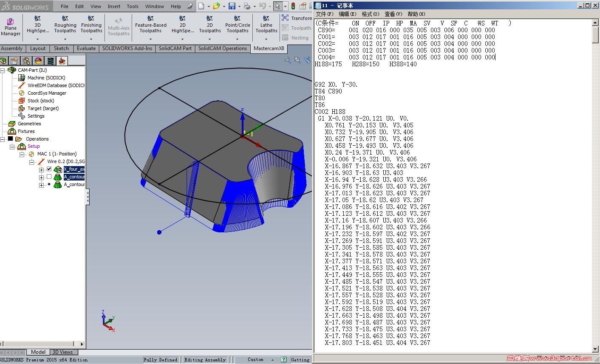Collapse the Operations tree node
The image size is (600, 364).
3,139
